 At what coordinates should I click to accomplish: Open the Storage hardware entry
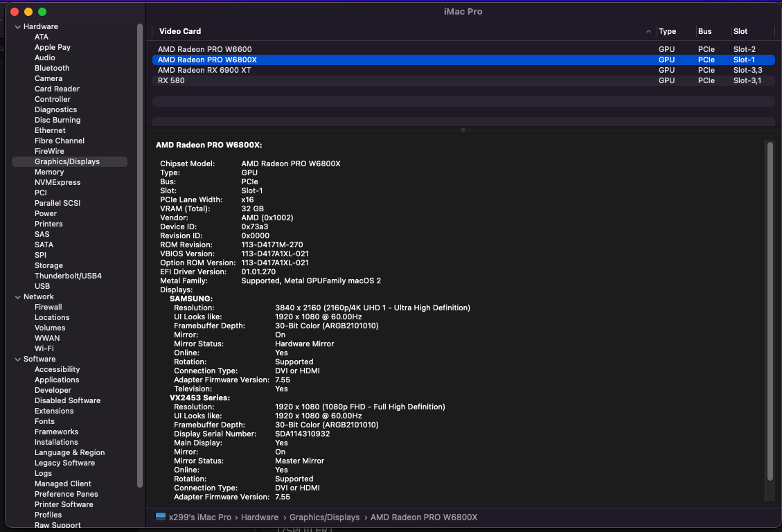(x=48, y=266)
